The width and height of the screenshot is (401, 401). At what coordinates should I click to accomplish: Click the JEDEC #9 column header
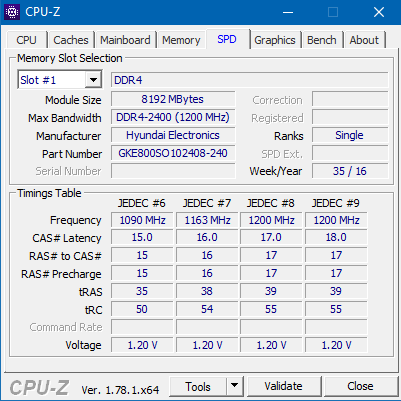(336, 203)
